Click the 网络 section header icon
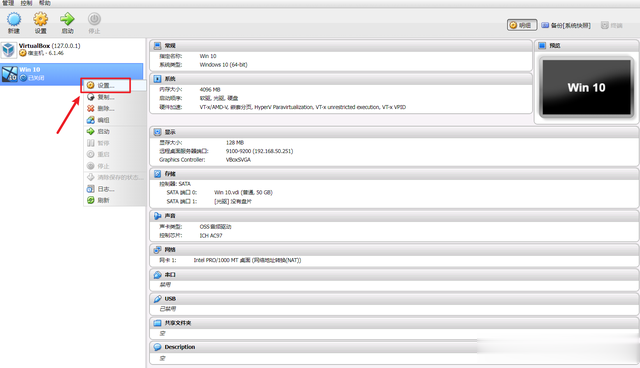The height and width of the screenshot is (368, 640). 157,250
